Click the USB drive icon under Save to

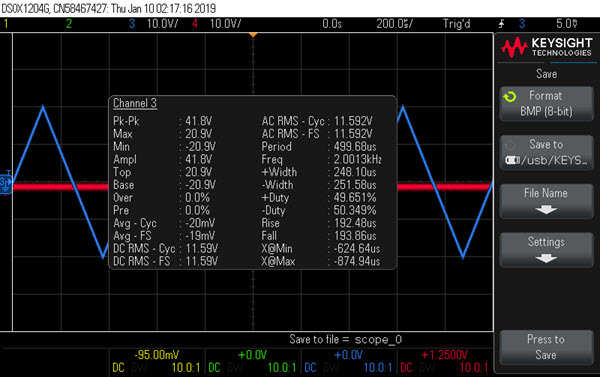point(513,160)
